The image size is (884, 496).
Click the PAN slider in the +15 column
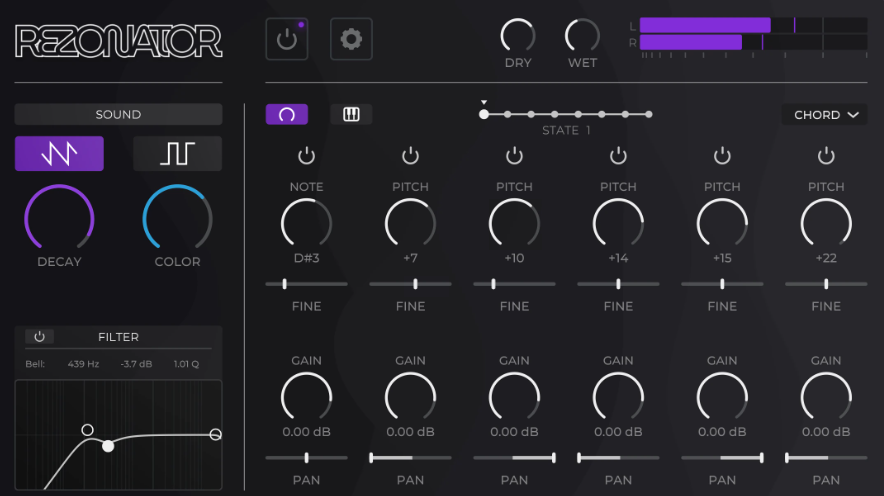[722, 458]
